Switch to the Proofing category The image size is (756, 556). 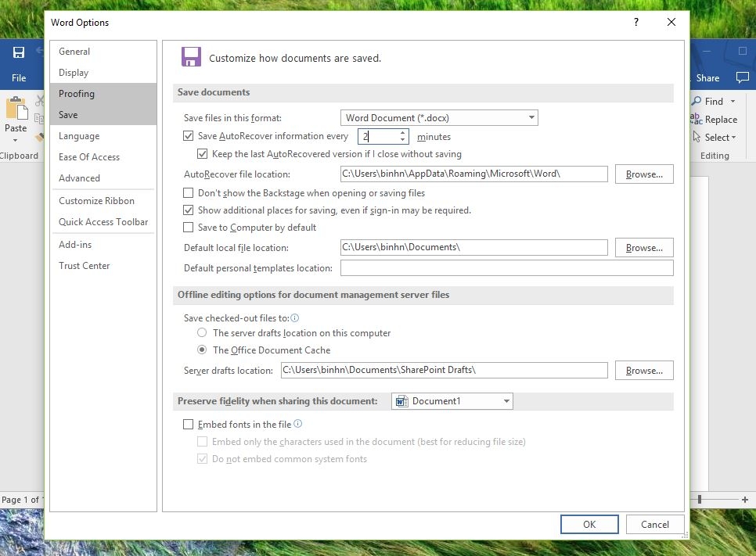tap(103, 94)
